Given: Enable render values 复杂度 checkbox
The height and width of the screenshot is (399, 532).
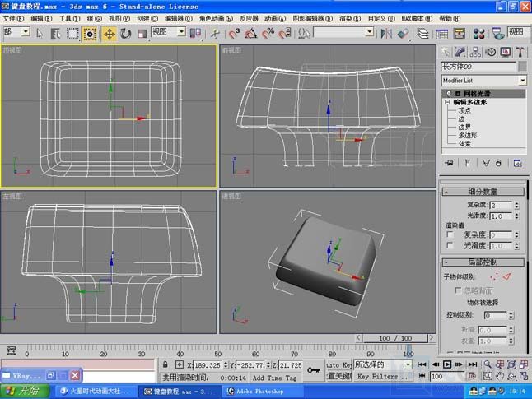Looking at the screenshot, I should point(450,234).
